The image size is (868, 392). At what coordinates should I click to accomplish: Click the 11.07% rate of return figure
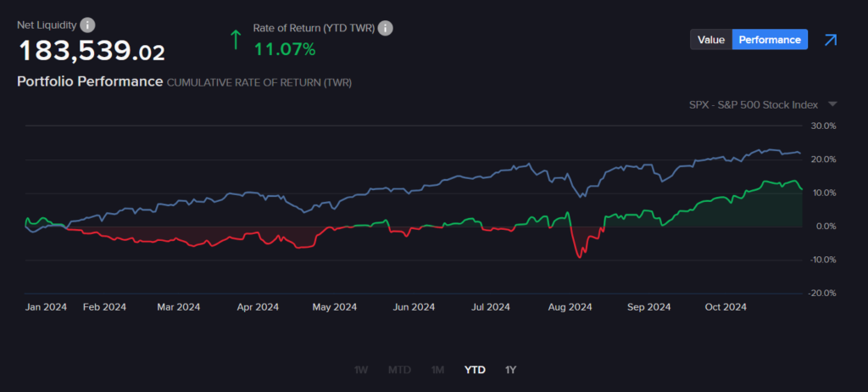tap(285, 49)
